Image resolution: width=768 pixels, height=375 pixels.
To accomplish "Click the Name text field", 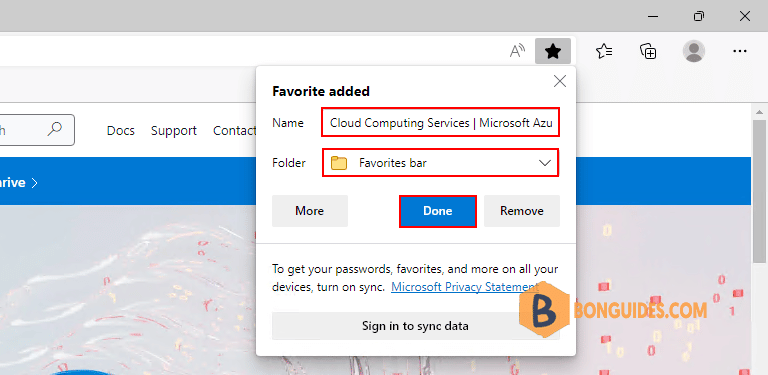I will [440, 122].
